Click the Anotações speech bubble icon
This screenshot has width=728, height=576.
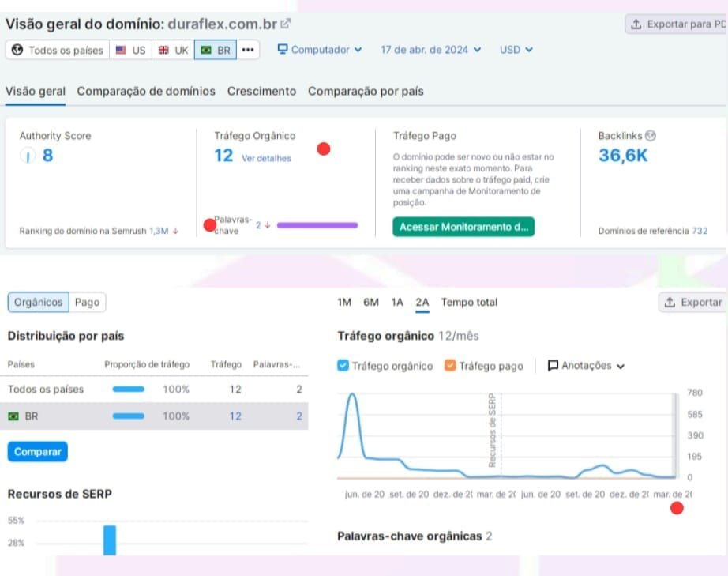[x=553, y=366]
